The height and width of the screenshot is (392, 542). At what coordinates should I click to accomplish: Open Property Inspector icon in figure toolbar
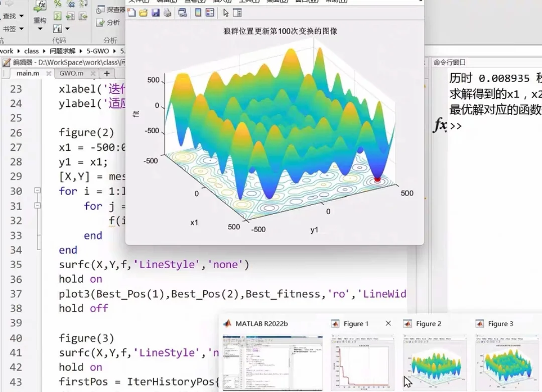[x=237, y=13]
